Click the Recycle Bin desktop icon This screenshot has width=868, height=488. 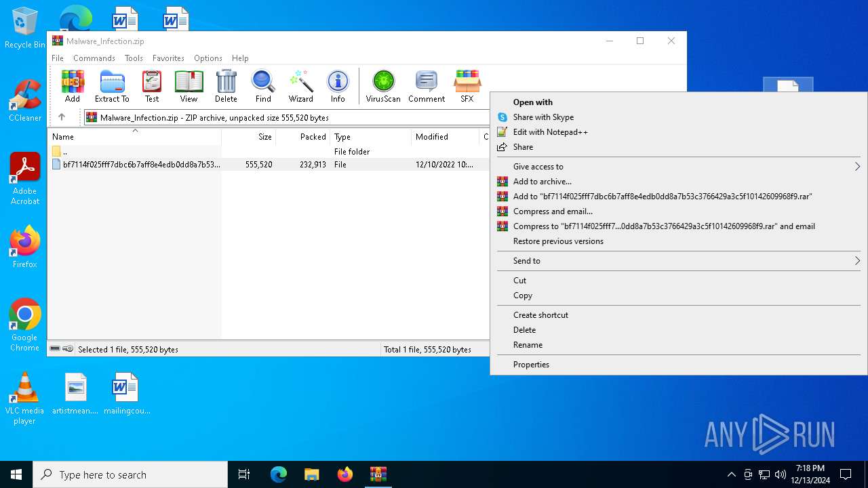24,28
